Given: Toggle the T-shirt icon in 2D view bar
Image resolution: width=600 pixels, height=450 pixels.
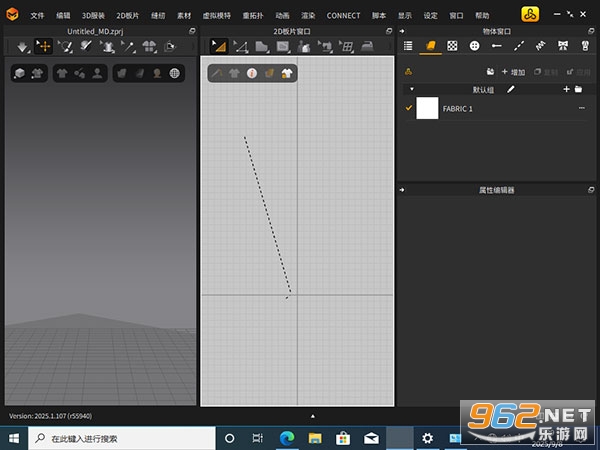Looking at the screenshot, I should coord(234,73).
